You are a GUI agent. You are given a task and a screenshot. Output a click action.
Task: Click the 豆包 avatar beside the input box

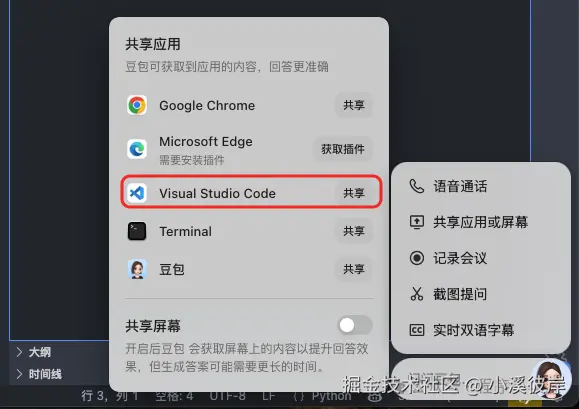click(x=551, y=380)
